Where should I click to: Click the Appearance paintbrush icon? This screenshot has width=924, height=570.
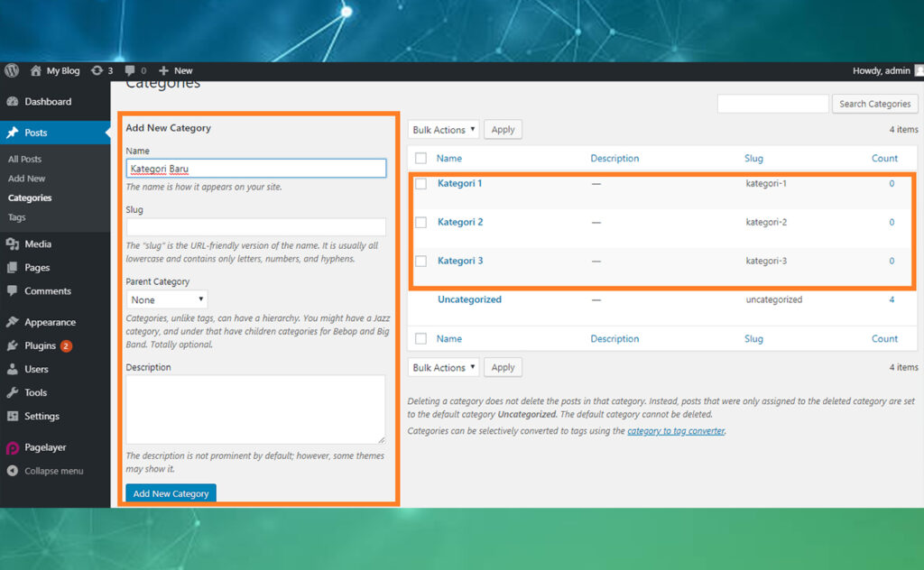click(11, 321)
